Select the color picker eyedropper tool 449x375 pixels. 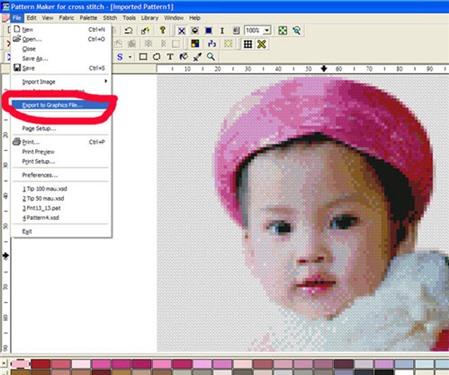(x=197, y=57)
